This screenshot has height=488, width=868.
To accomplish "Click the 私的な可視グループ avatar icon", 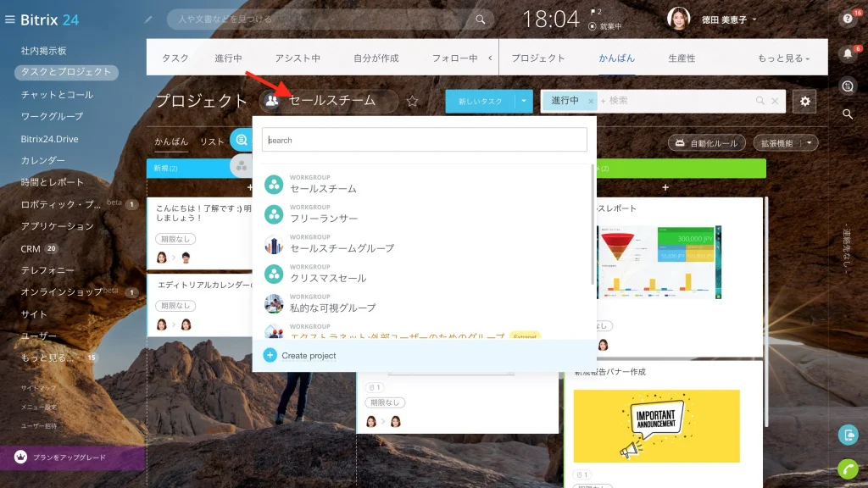I will click(274, 304).
